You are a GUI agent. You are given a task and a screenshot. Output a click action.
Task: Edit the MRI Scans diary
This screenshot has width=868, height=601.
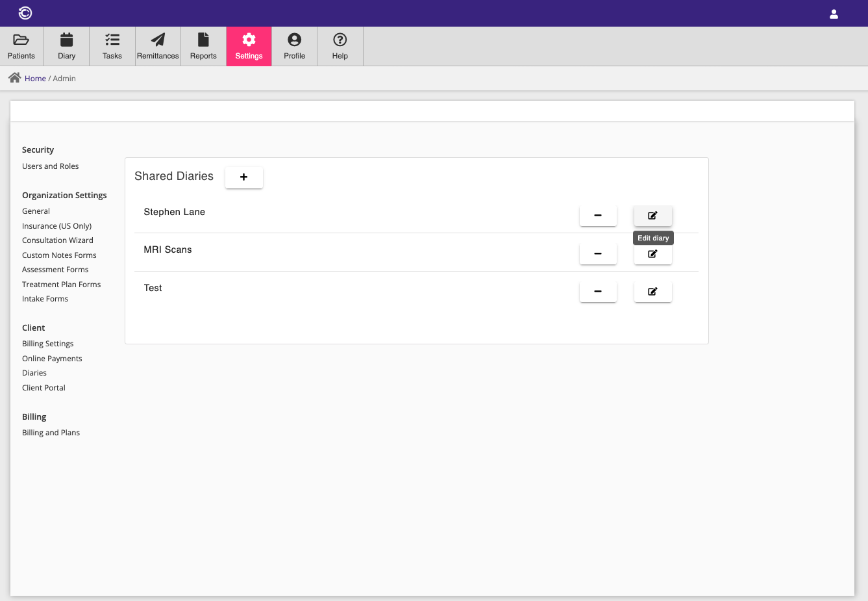tap(652, 255)
